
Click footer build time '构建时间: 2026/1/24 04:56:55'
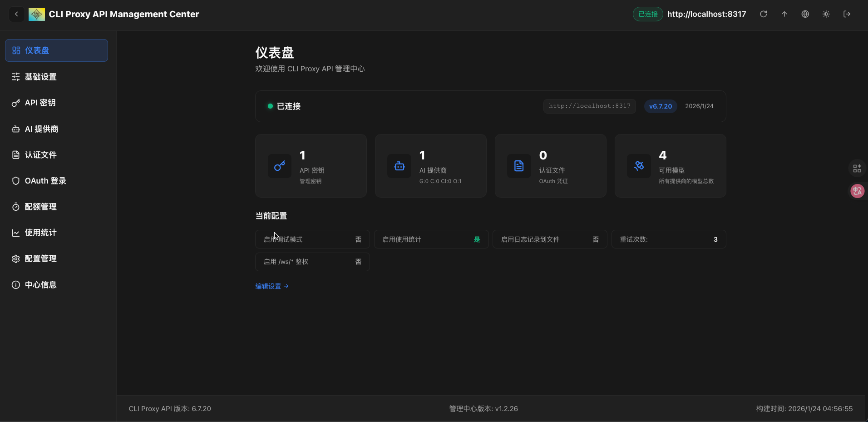804,409
